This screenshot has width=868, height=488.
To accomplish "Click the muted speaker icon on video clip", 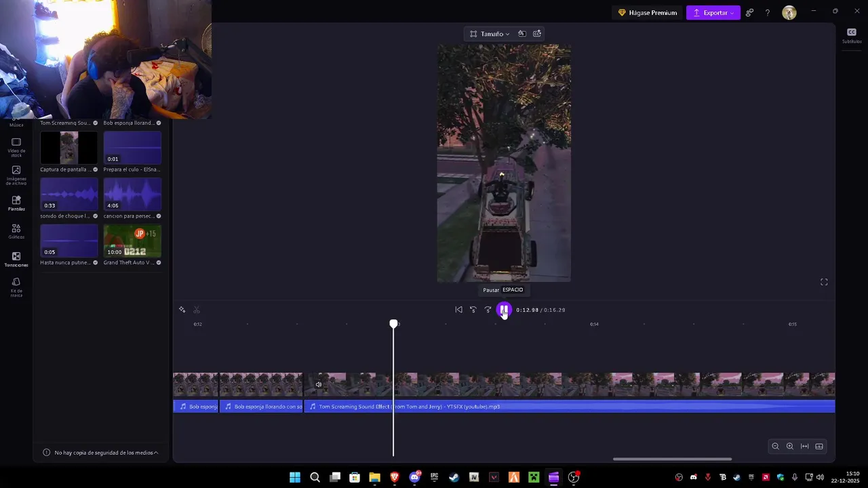I will coord(318,384).
